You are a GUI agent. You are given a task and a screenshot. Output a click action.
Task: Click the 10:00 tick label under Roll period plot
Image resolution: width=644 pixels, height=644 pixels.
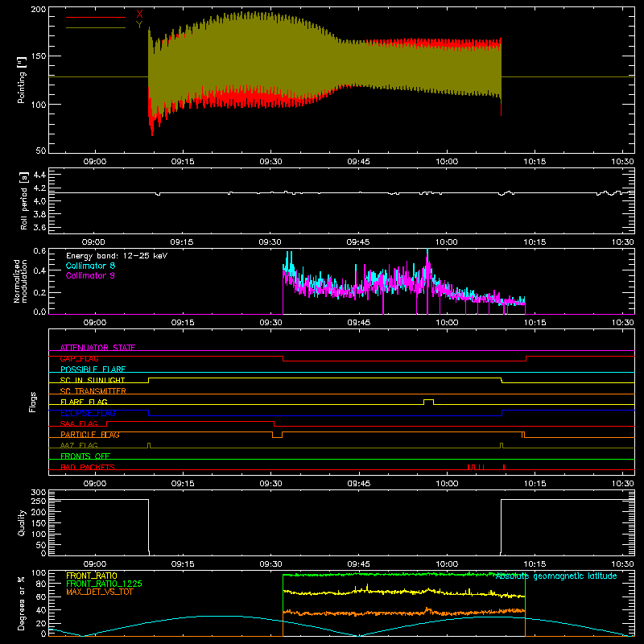pos(447,242)
